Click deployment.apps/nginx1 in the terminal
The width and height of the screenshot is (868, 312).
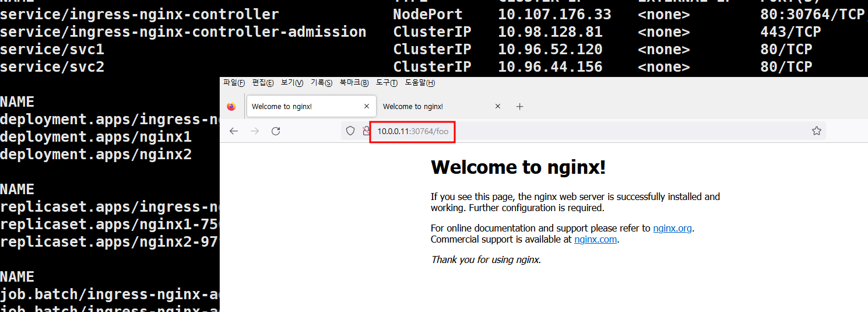tap(96, 137)
